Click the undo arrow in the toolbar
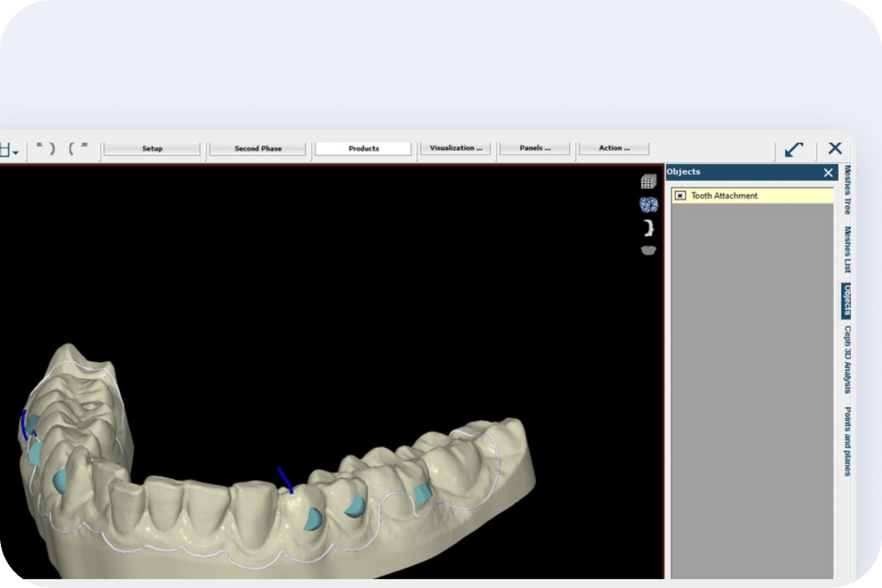This screenshot has height=588, width=882. tap(46, 148)
